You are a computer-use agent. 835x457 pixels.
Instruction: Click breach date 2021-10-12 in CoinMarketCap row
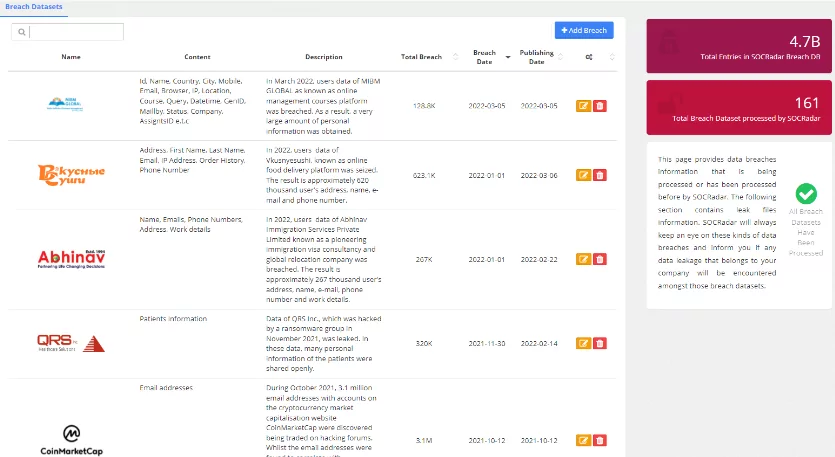(487, 440)
